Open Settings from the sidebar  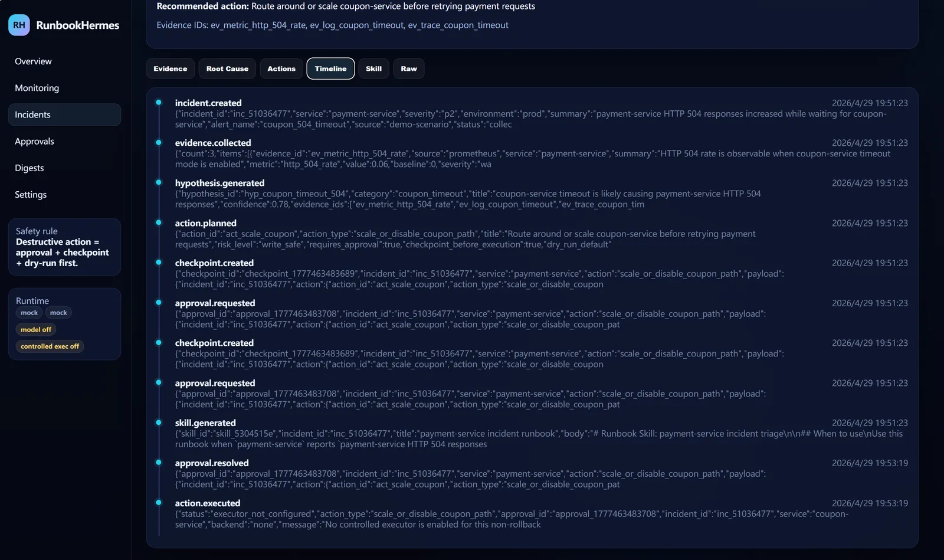(x=64, y=194)
